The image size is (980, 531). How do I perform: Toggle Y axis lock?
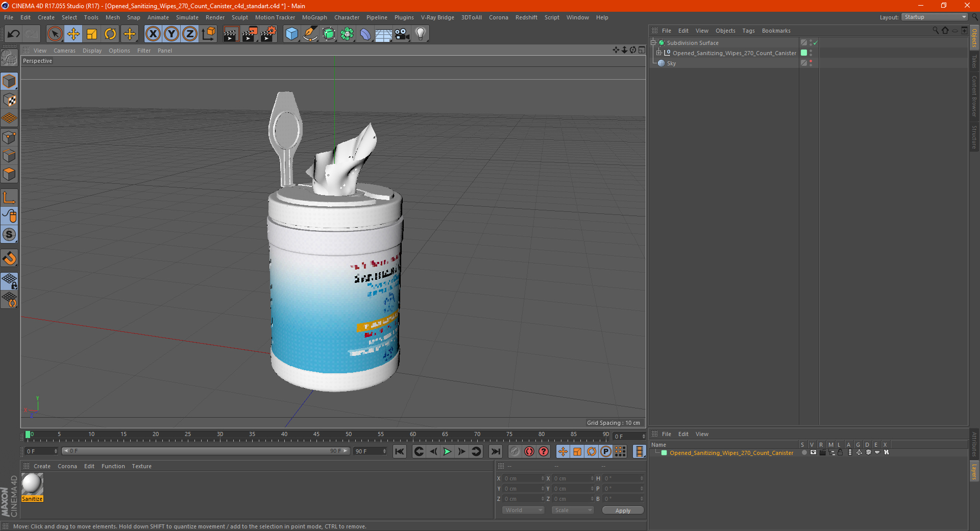(x=171, y=34)
